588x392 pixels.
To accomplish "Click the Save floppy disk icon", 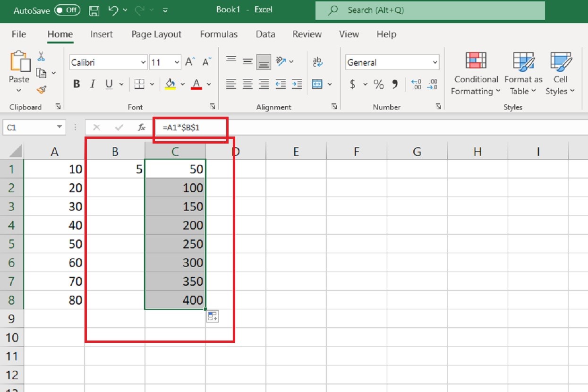I will (94, 10).
